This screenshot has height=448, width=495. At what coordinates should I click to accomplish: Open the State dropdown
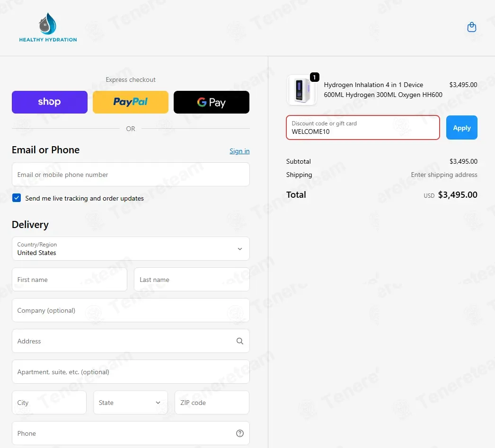tap(131, 403)
